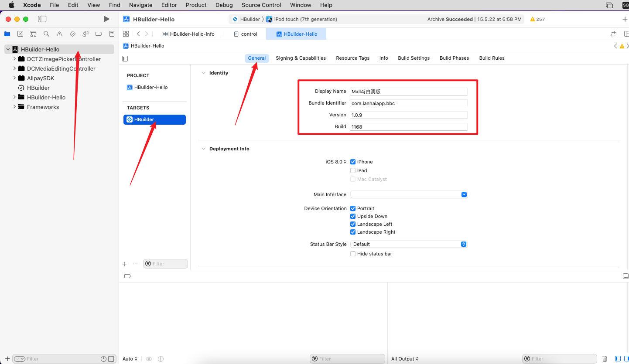Open the Product menu in menu bar
This screenshot has width=629, height=364.
[x=196, y=5]
